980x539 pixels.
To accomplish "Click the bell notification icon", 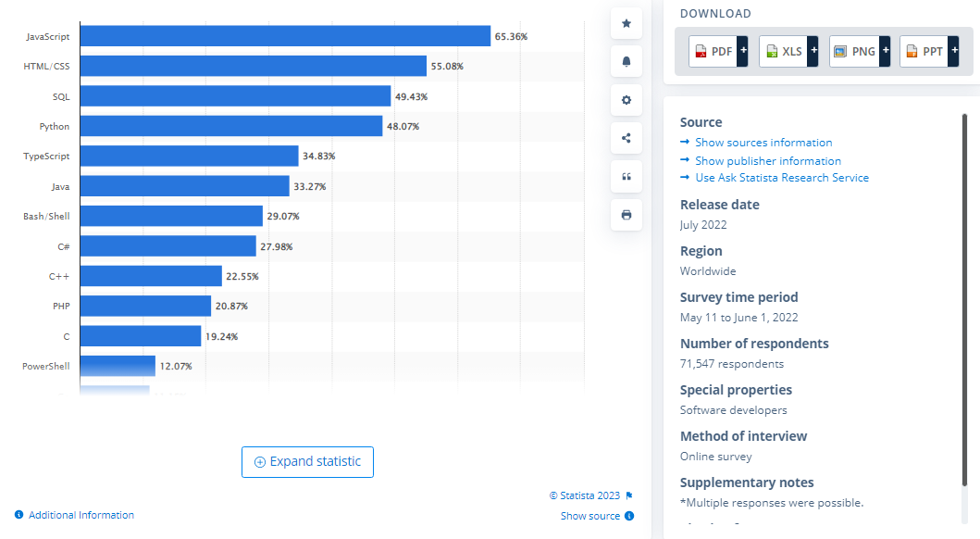I will pos(626,62).
